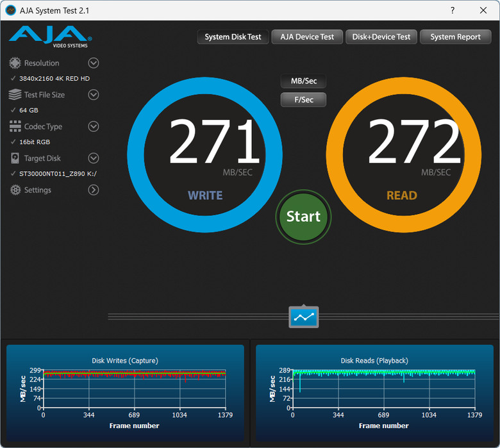
Task: Expand the Codec Type dropdown arrow
Action: 94,127
